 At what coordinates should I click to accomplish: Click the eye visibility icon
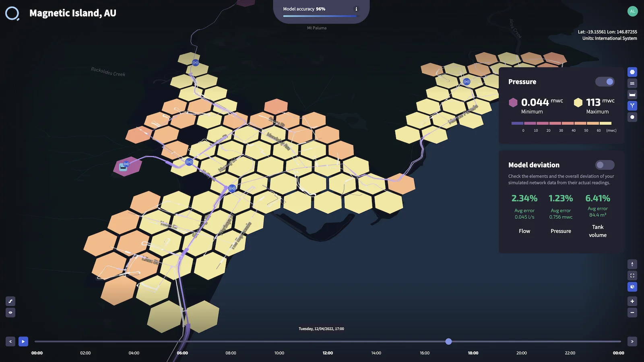tap(10, 313)
